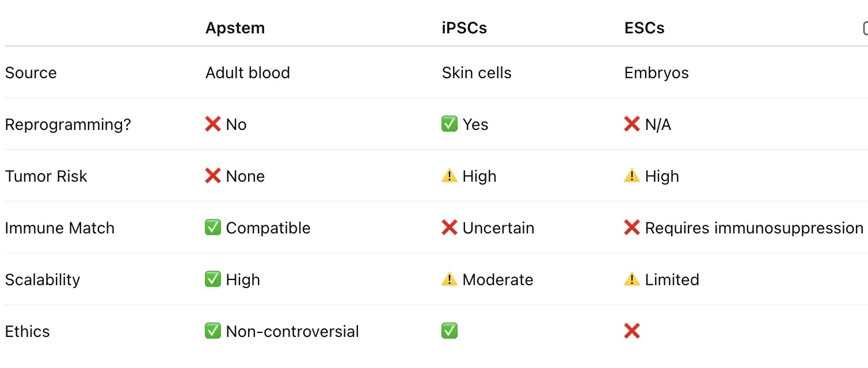Click the green check beside "Compatible"
This screenshot has width=868, height=368.
[213, 228]
